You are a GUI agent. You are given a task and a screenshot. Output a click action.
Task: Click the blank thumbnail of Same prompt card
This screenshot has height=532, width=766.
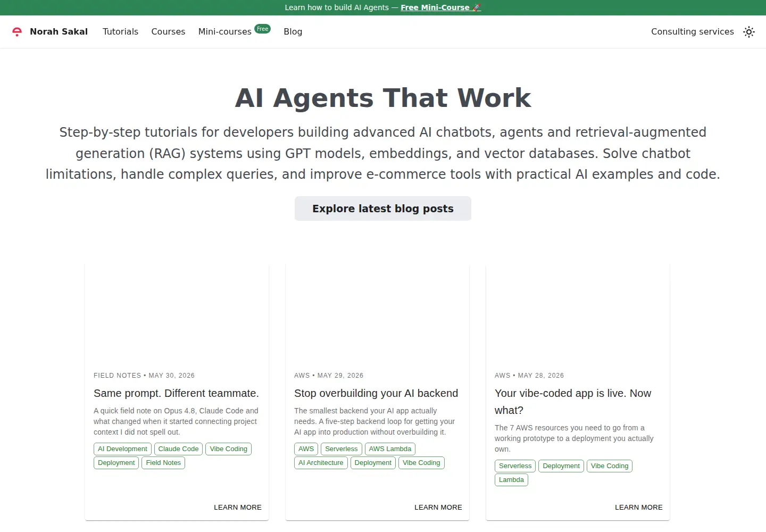click(x=177, y=314)
